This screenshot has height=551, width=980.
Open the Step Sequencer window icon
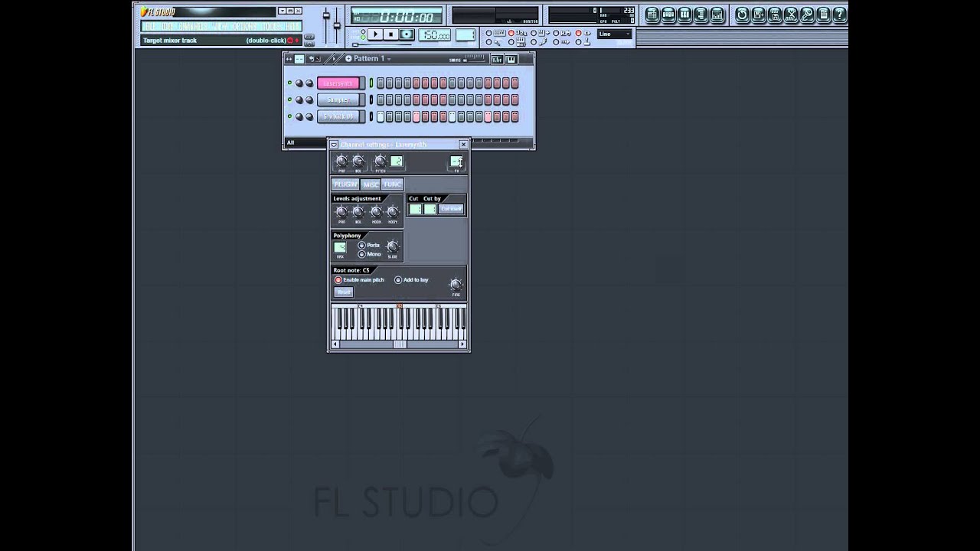click(668, 15)
